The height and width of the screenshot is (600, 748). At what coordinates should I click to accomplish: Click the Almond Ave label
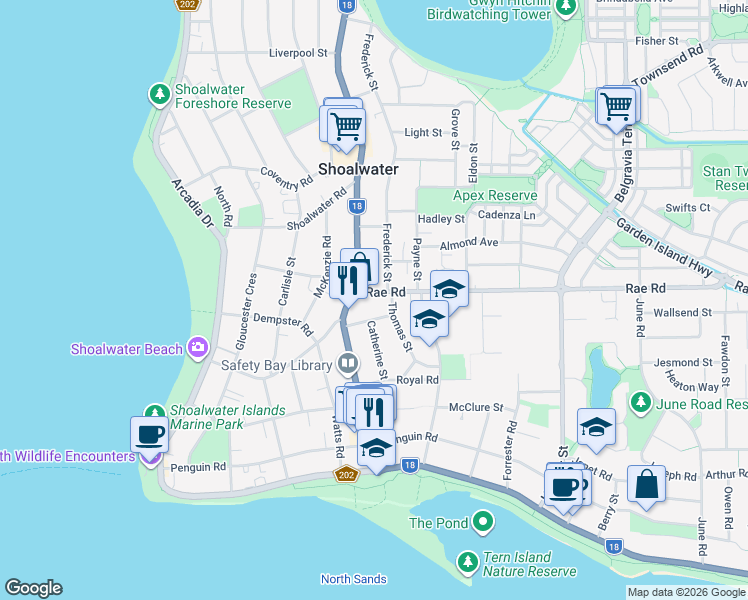[469, 244]
